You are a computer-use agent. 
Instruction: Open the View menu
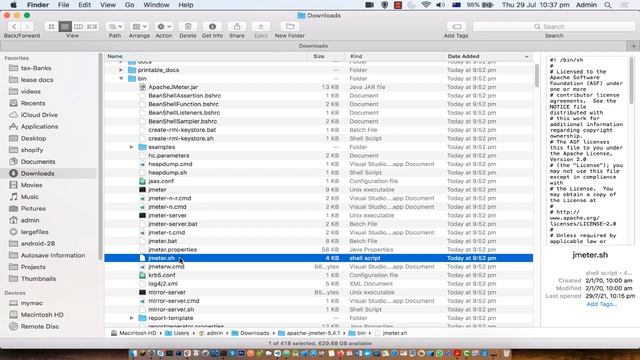pos(108,5)
